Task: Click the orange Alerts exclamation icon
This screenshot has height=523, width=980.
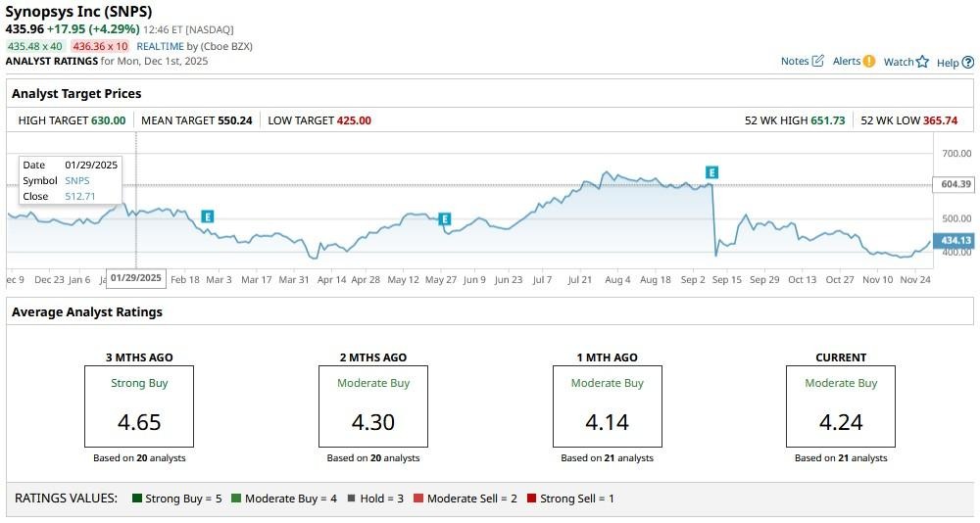Action: pos(868,62)
